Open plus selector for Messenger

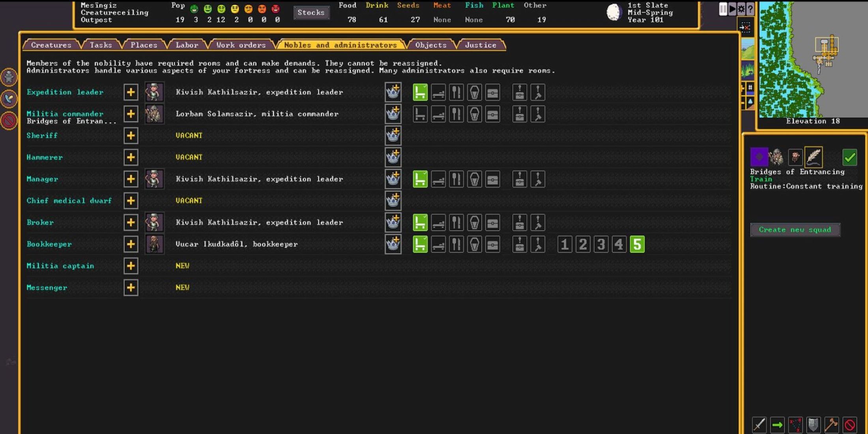click(131, 288)
